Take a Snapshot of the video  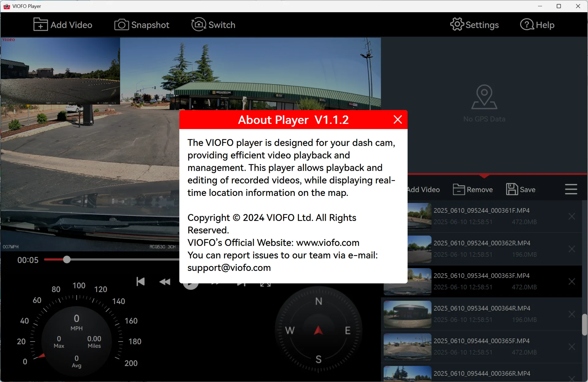tap(141, 25)
